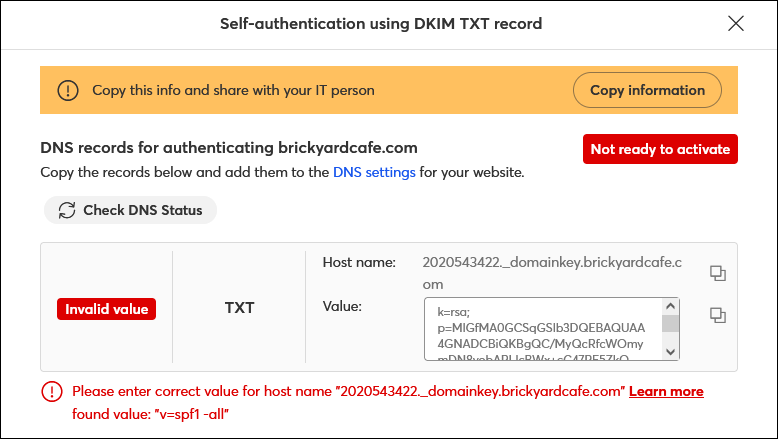
Task: Click Check DNS Status button
Action: click(x=130, y=210)
